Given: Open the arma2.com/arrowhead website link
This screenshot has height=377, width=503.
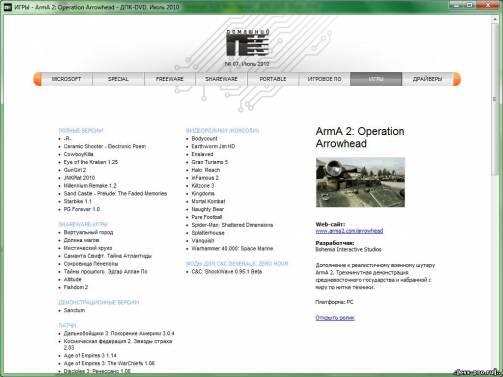Looking at the screenshot, I should (349, 231).
